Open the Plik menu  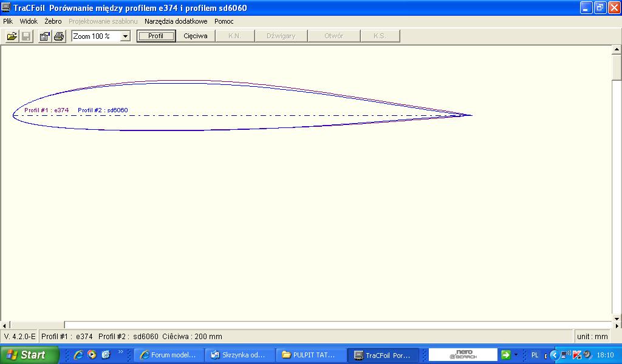click(8, 21)
